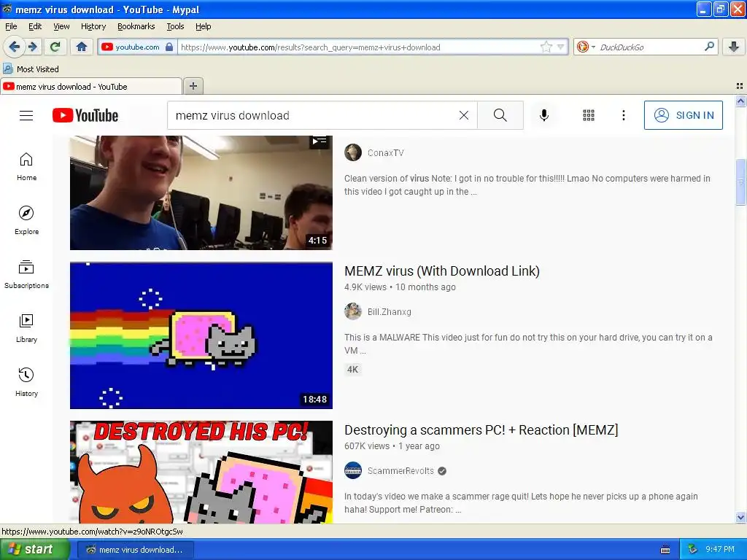Open 'MEMZ virus (With Download Link)' title
This screenshot has height=560, width=747.
tap(441, 271)
